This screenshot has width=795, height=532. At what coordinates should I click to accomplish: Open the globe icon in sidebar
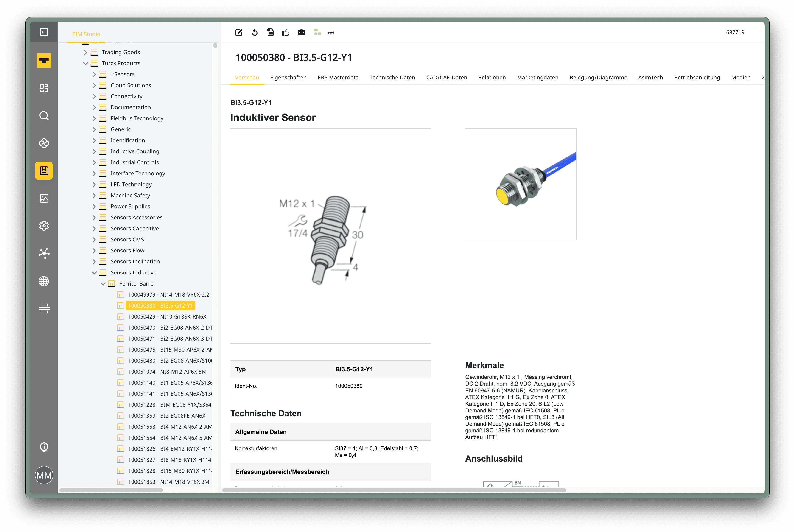coord(44,281)
